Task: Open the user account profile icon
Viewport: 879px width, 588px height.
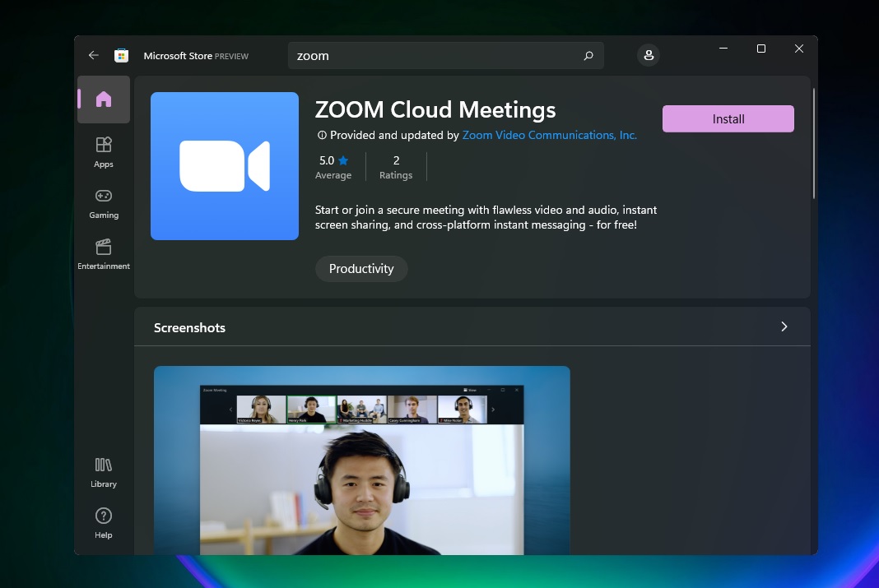Action: click(x=649, y=55)
